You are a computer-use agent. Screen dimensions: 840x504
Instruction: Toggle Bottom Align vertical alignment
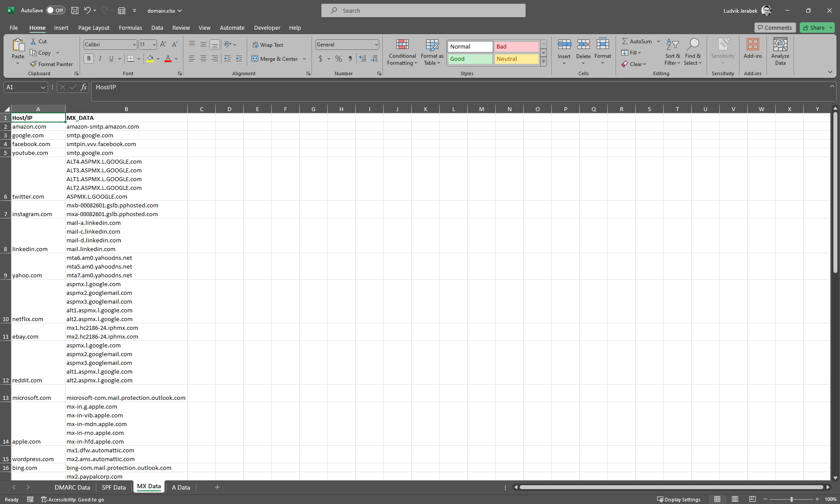click(x=215, y=44)
